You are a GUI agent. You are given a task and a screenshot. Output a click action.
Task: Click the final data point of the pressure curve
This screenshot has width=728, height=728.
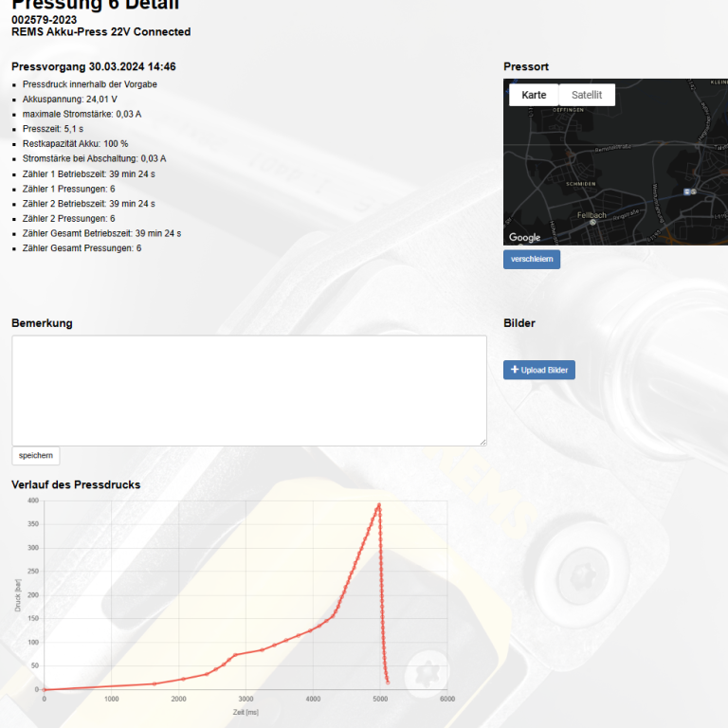[x=388, y=682]
